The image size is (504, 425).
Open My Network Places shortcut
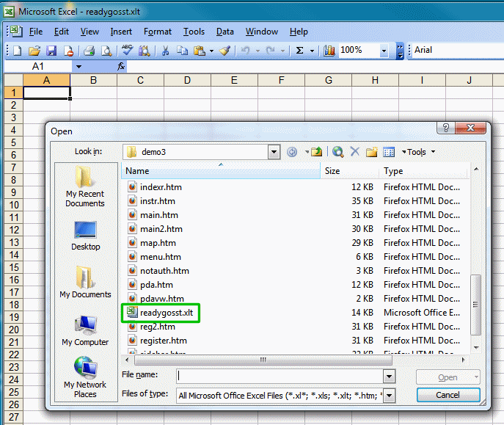pyautogui.click(x=85, y=377)
